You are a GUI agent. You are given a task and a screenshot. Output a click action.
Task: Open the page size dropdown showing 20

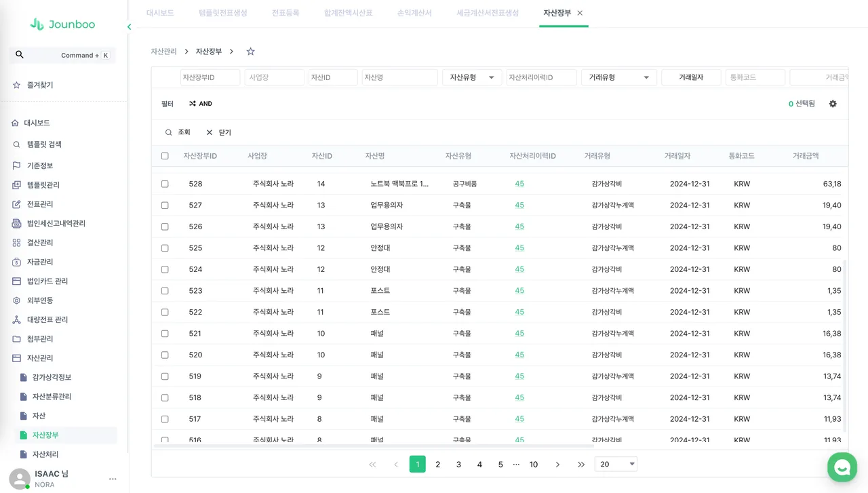(x=616, y=465)
